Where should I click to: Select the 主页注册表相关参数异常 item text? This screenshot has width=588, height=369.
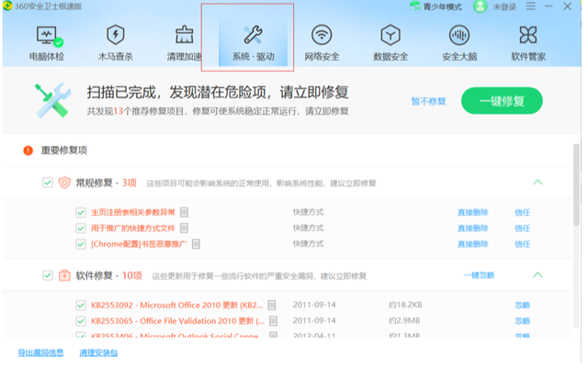133,213
